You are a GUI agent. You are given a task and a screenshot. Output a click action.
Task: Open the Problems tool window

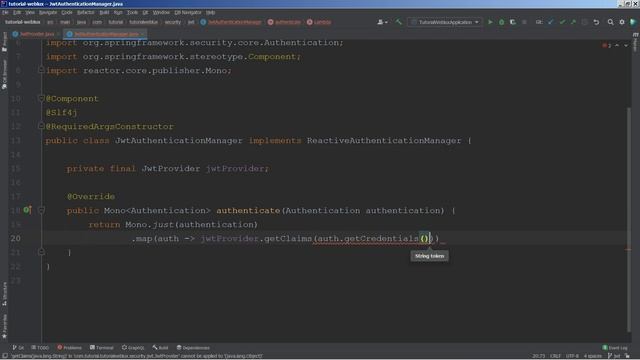(69, 348)
